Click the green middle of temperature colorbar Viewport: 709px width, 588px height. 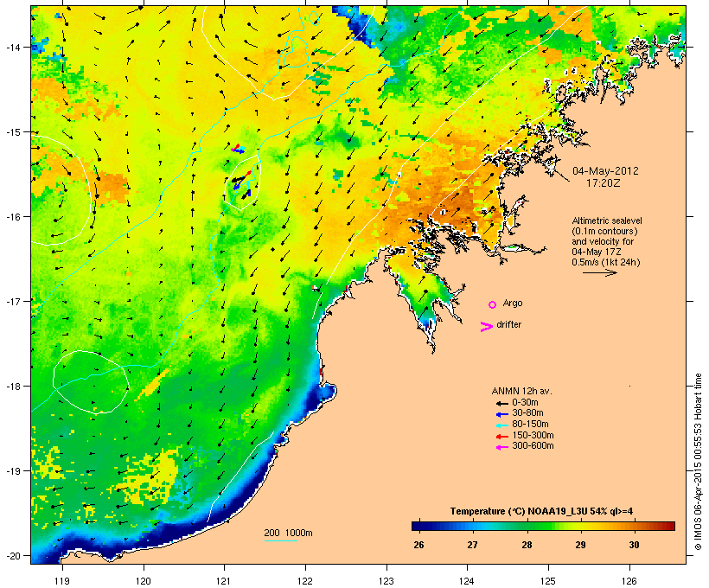click(x=543, y=526)
